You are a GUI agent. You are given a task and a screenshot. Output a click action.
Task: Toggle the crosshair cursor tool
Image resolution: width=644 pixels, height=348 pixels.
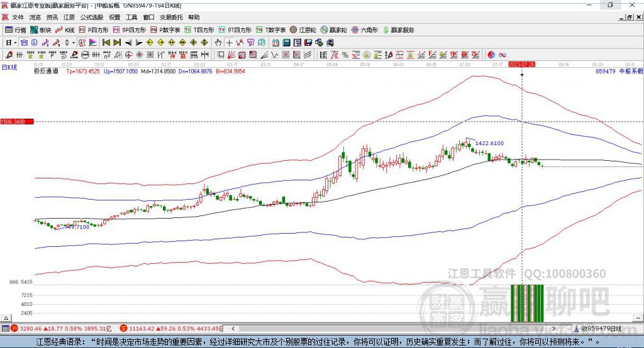229,43
